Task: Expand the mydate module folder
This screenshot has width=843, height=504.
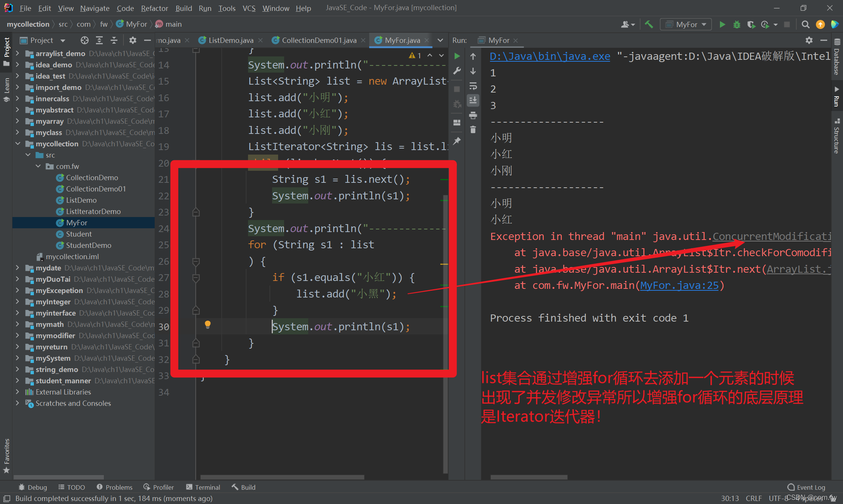Action: (18, 268)
